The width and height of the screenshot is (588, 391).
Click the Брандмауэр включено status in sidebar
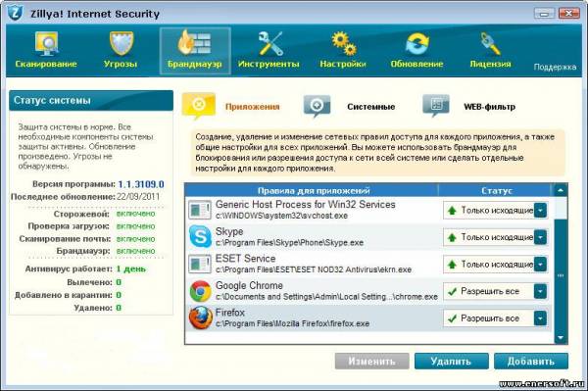pos(135,251)
